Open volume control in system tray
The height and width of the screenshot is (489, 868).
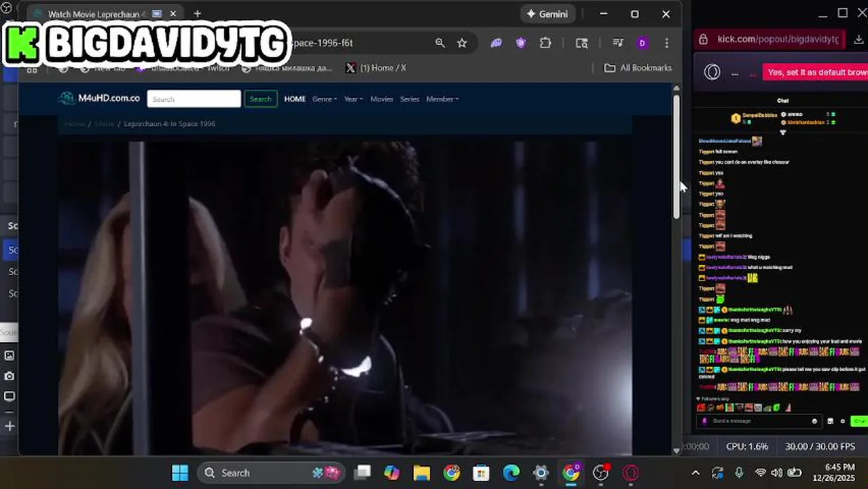coord(777,473)
